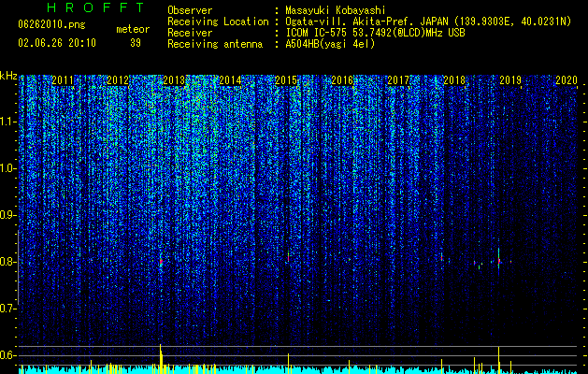
Task: Click the 2013 time marker
Action: pyautogui.click(x=175, y=80)
